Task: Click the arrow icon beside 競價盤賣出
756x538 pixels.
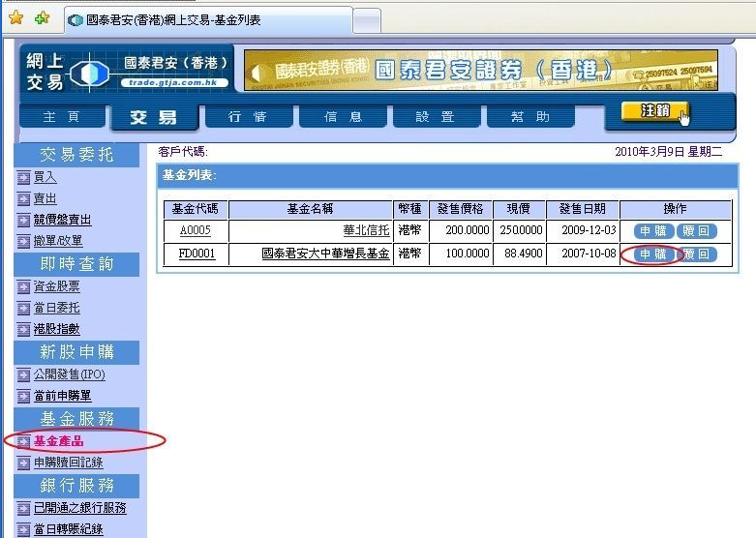Action: click(x=23, y=221)
